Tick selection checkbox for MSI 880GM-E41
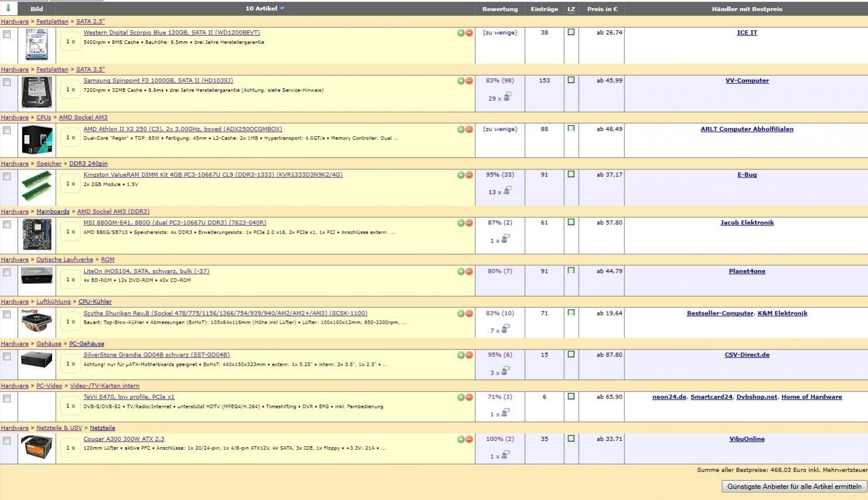868x500 pixels. pos(7,224)
